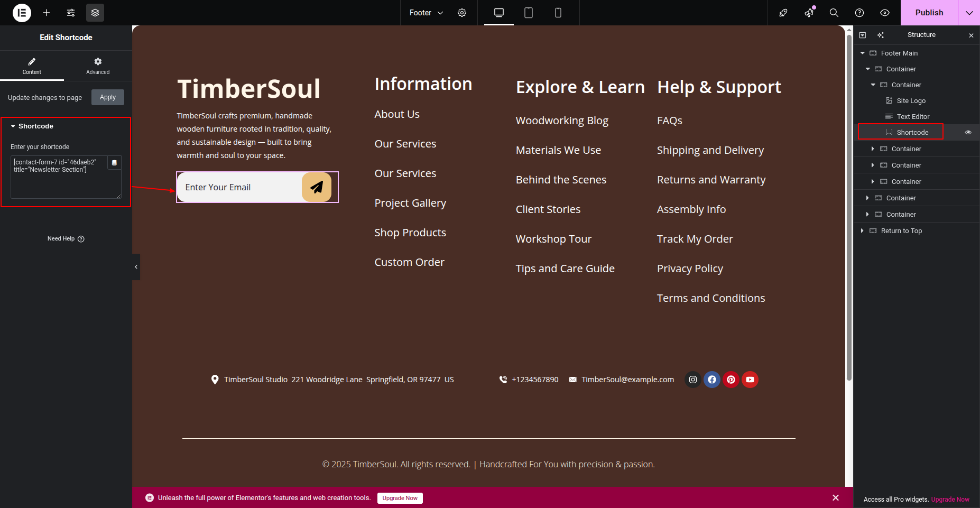Open the Finder search icon
Viewport: 980px width, 508px height.
pos(834,13)
